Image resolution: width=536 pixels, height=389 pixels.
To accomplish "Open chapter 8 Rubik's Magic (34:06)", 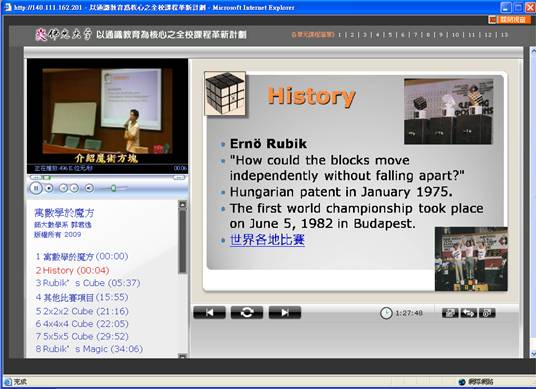I will coord(89,349).
